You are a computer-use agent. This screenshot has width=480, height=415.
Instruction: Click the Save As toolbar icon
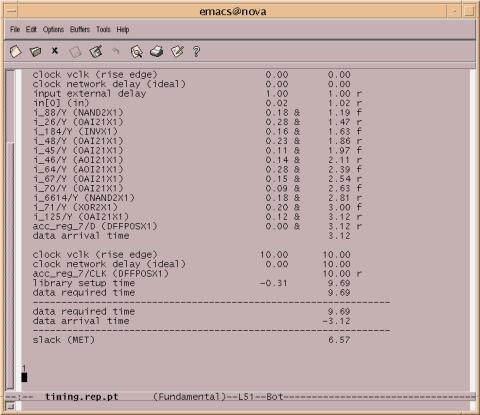pos(96,52)
